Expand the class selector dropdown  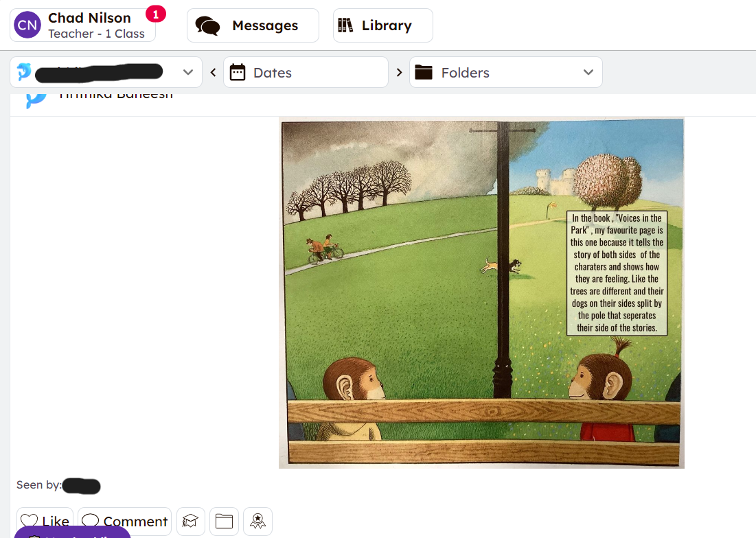(x=187, y=72)
